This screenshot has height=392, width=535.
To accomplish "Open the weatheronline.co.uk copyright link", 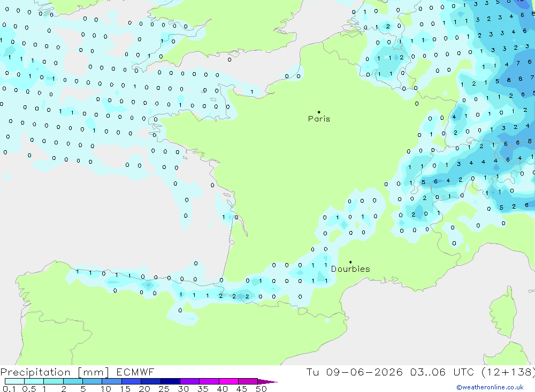I will tap(490, 387).
